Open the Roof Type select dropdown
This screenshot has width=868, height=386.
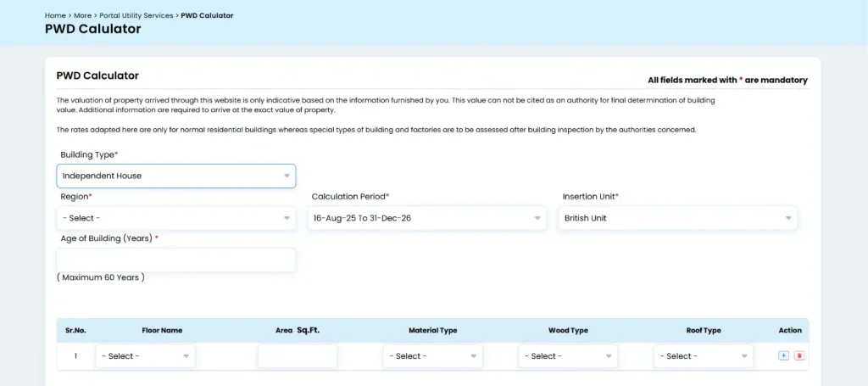704,356
